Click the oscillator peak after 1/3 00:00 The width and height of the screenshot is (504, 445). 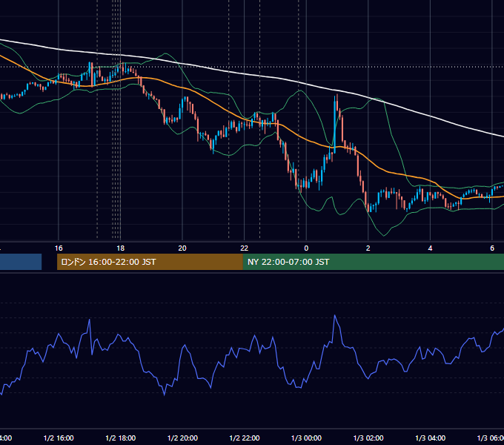(x=335, y=315)
